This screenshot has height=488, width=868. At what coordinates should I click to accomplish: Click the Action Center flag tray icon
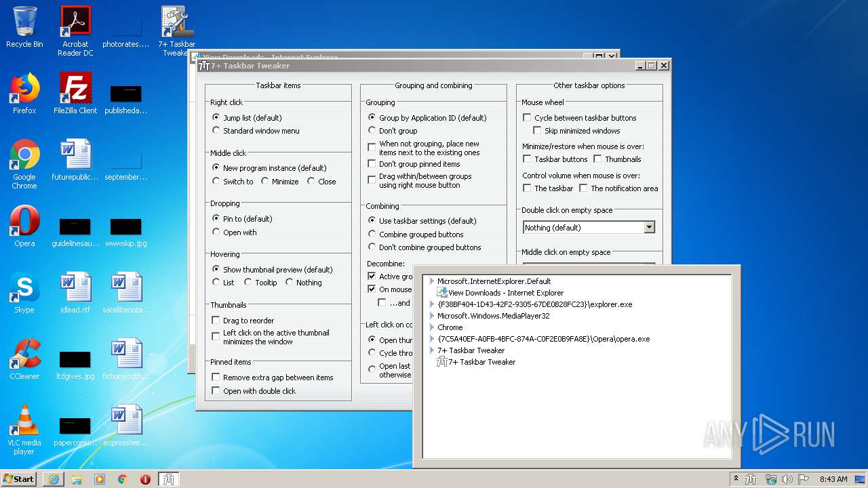tap(804, 479)
